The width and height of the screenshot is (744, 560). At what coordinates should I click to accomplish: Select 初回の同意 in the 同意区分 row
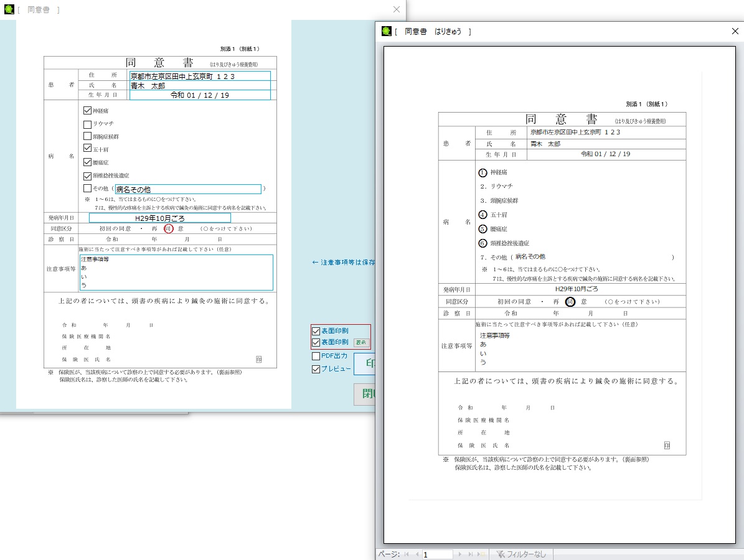point(115,228)
